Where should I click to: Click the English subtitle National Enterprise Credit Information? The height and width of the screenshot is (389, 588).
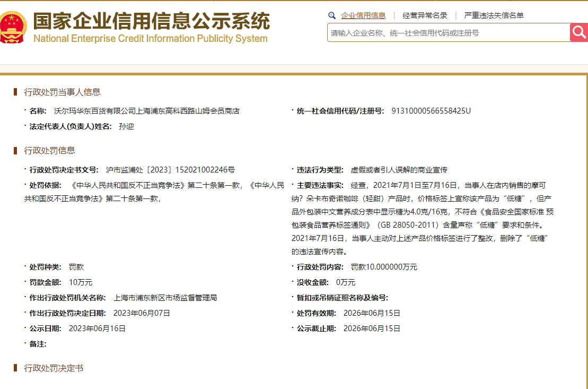click(150, 39)
